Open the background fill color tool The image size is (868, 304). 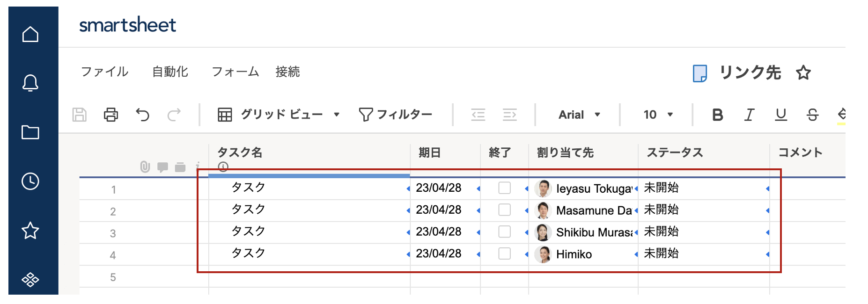click(x=841, y=116)
